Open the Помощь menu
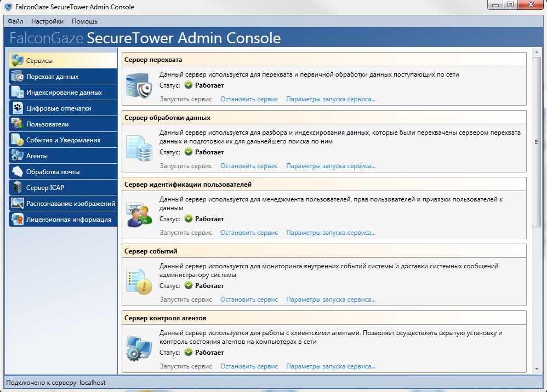Viewport: 547px width, 392px height. tap(84, 21)
